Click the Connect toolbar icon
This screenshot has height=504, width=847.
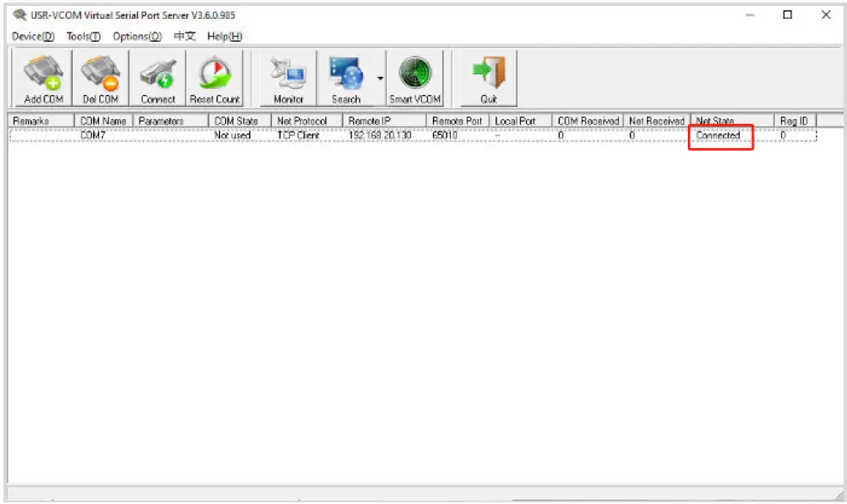(157, 79)
